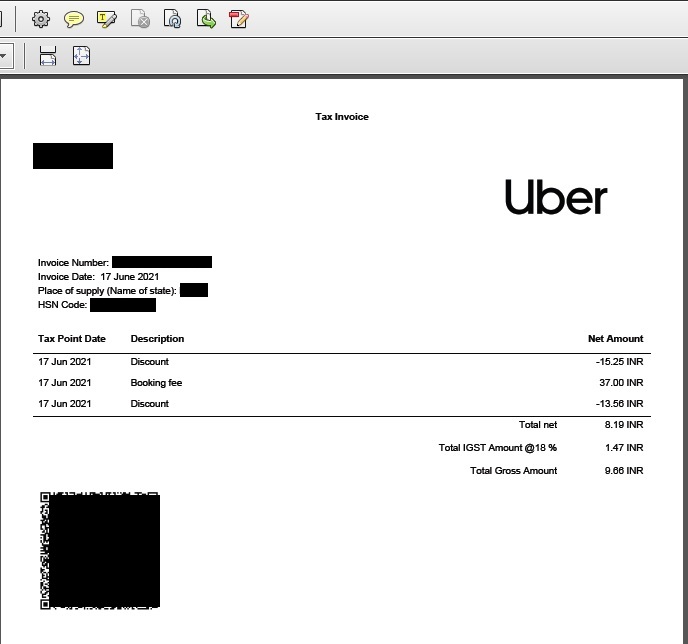Click the HSN Code label
Image resolution: width=688 pixels, height=644 pixels.
[62, 305]
